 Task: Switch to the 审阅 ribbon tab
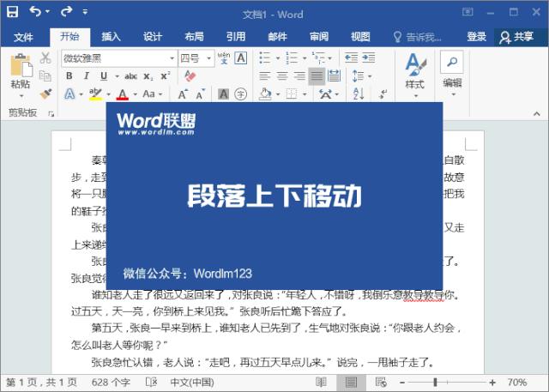tap(318, 36)
